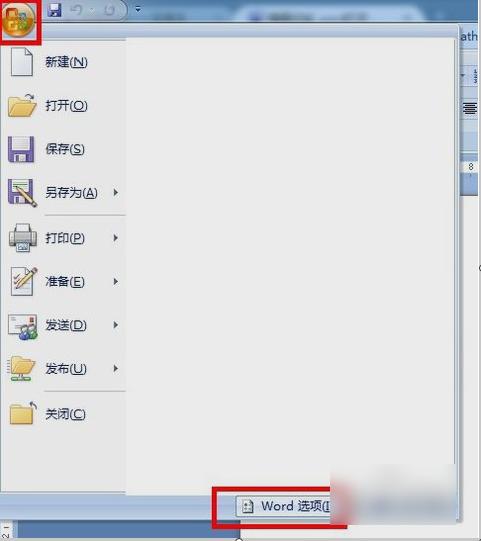Select the 关闭(C) menu entry
Screen dimensions: 481x541
64,413
